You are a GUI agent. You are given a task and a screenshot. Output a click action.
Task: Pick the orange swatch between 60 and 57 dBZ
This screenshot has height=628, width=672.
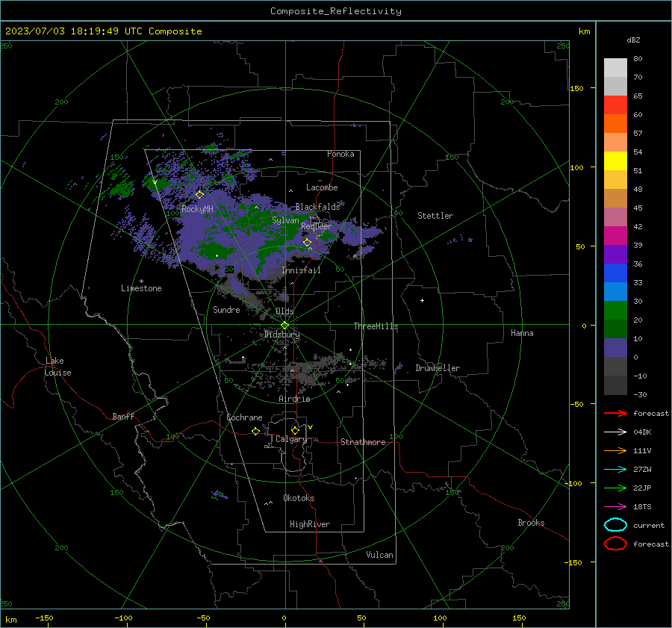[615, 124]
